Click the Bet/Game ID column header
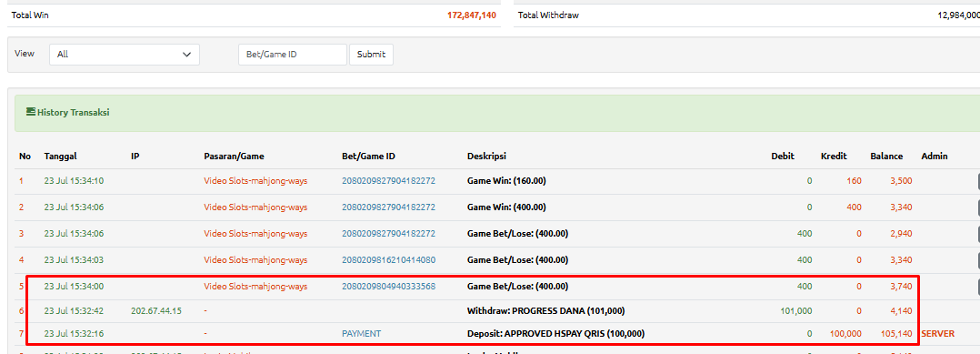The height and width of the screenshot is (354, 980). [x=369, y=157]
